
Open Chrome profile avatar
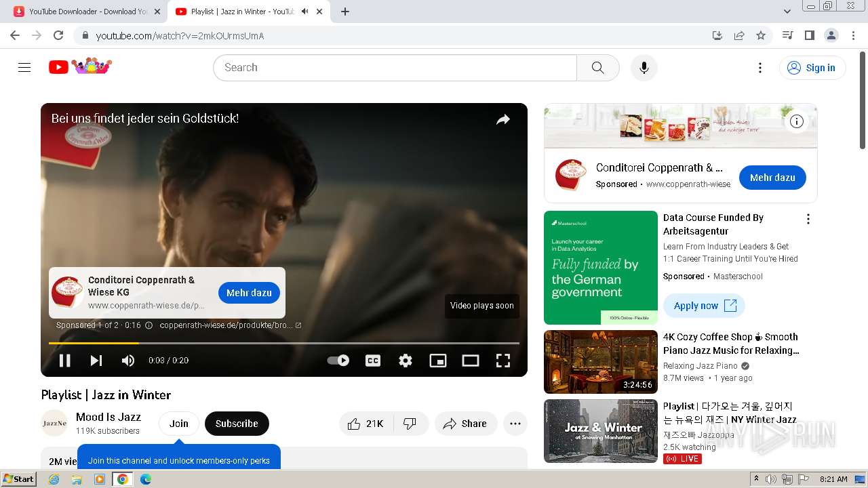coord(831,35)
